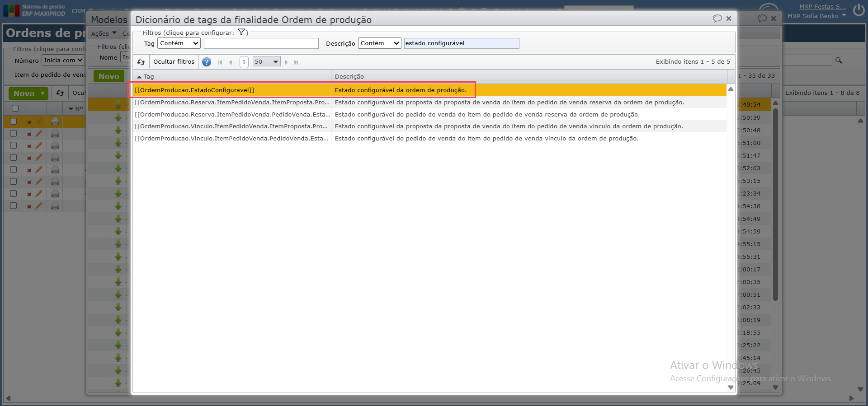Viewport: 868px width, 406px height.
Task: Delete the highlighted production order row
Action: pyautogui.click(x=29, y=122)
